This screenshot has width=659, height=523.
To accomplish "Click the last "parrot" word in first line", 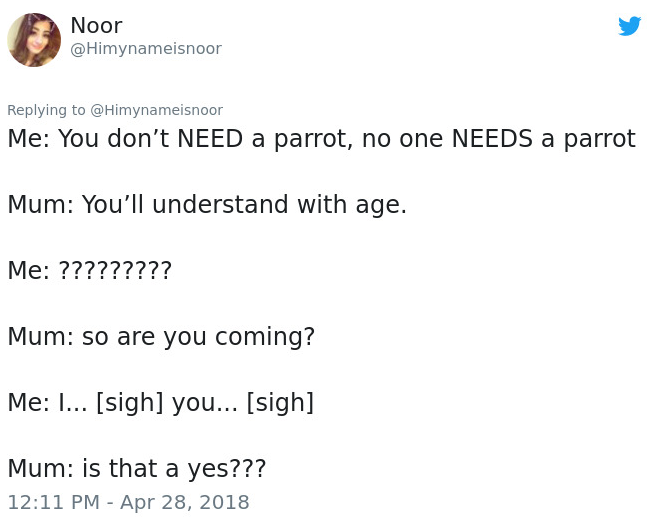I will (x=598, y=139).
